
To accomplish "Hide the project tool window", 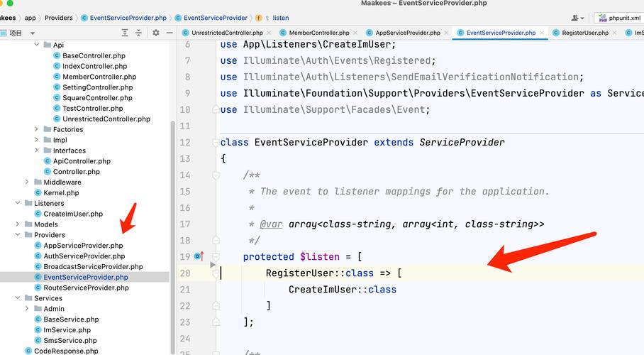I will coord(170,33).
